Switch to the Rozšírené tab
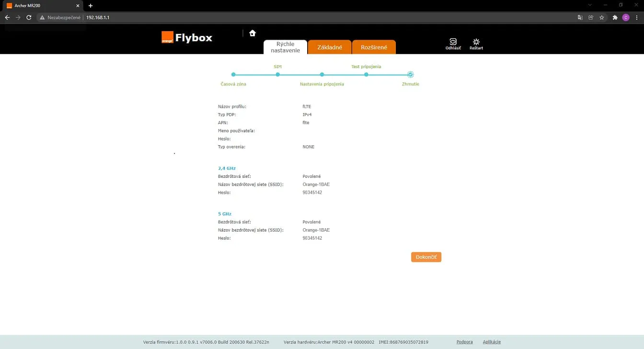 pos(374,47)
